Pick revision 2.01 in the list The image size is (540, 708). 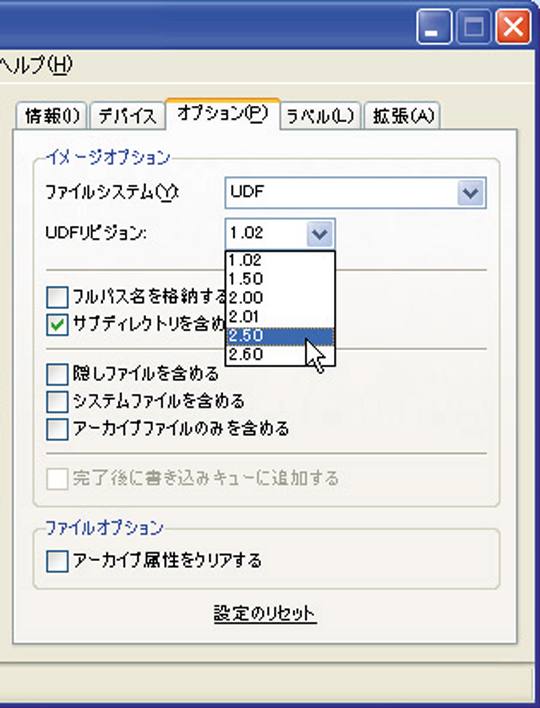[280, 317]
